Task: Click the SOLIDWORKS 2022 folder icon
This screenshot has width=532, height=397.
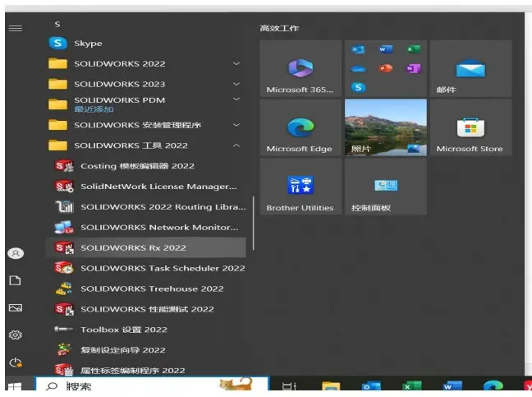Action: pyautogui.click(x=57, y=63)
